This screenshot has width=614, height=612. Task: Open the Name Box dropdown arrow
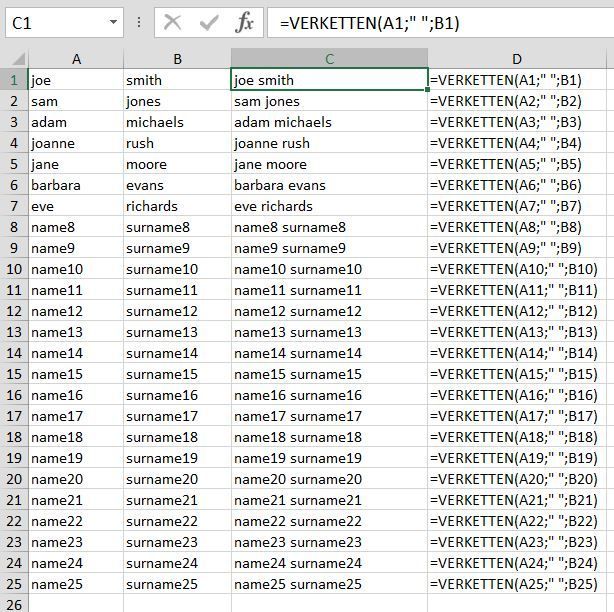pos(113,22)
